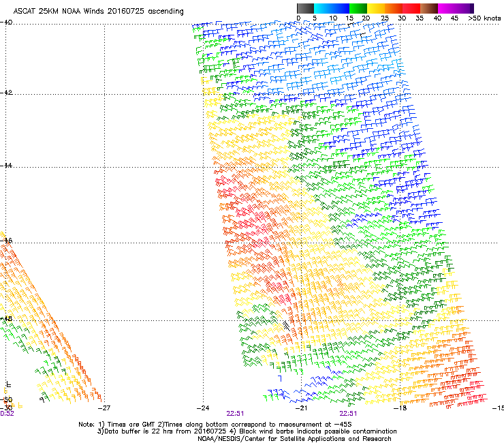Click the -42 latitude axis label
The image size is (504, 443).
click(x=6, y=92)
